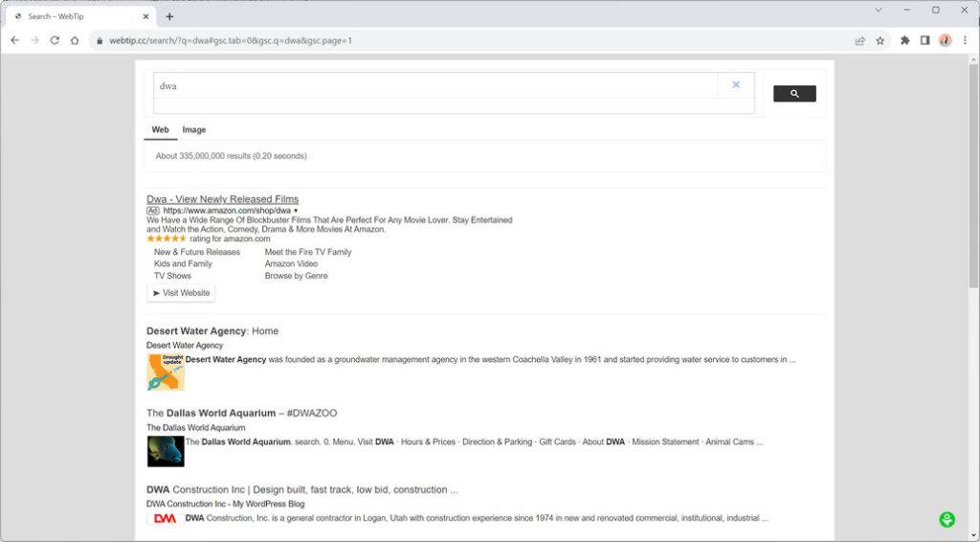Viewport: 980px width, 542px height.
Task: Switch to the Image results tab
Action: click(193, 130)
